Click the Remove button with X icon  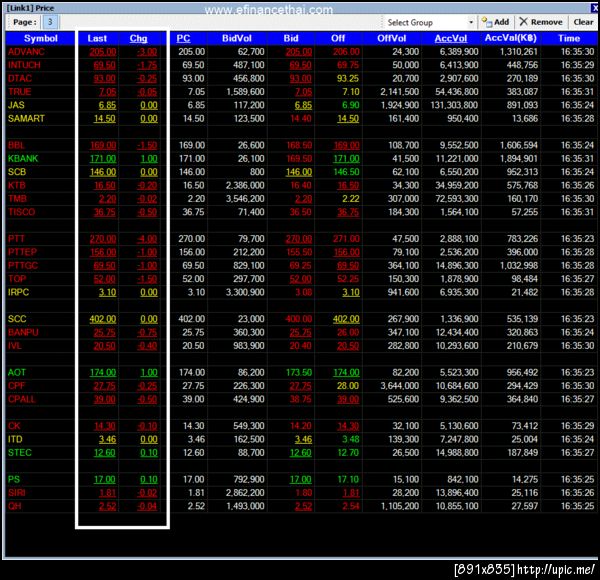[x=541, y=22]
